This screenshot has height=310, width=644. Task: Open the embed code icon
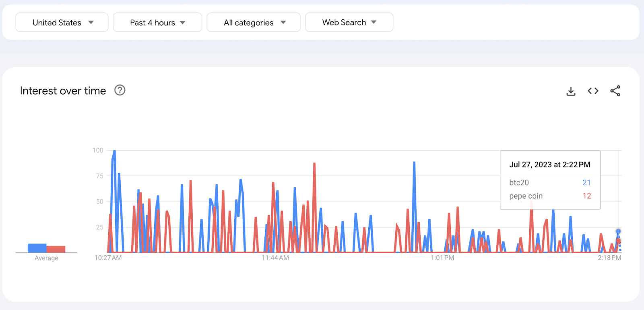click(593, 91)
